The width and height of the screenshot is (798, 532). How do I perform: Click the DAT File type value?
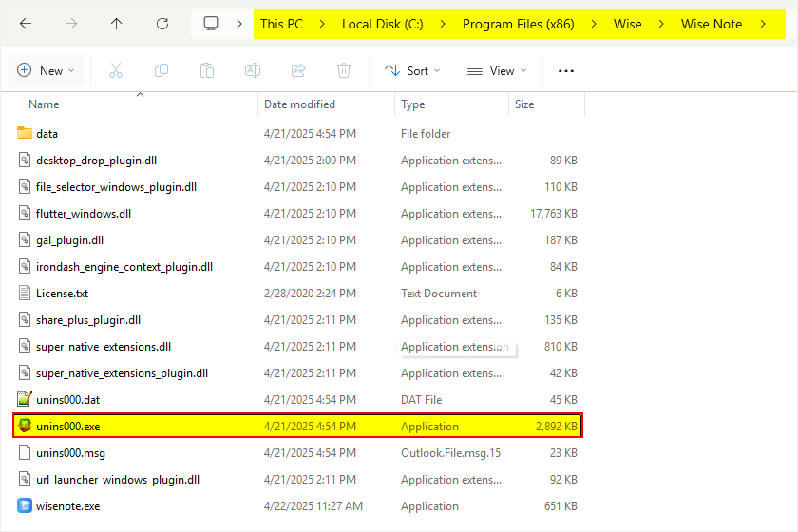(x=422, y=400)
